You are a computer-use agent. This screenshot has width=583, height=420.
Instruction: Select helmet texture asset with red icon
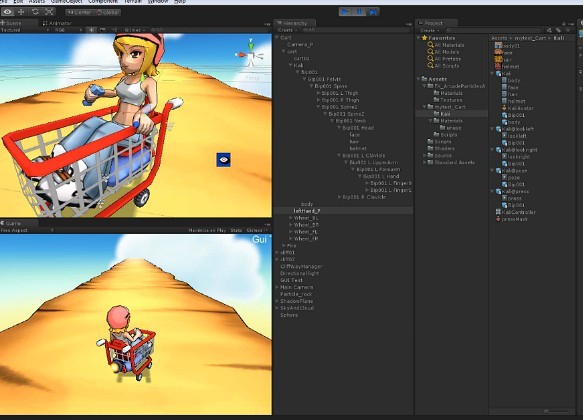pos(507,67)
